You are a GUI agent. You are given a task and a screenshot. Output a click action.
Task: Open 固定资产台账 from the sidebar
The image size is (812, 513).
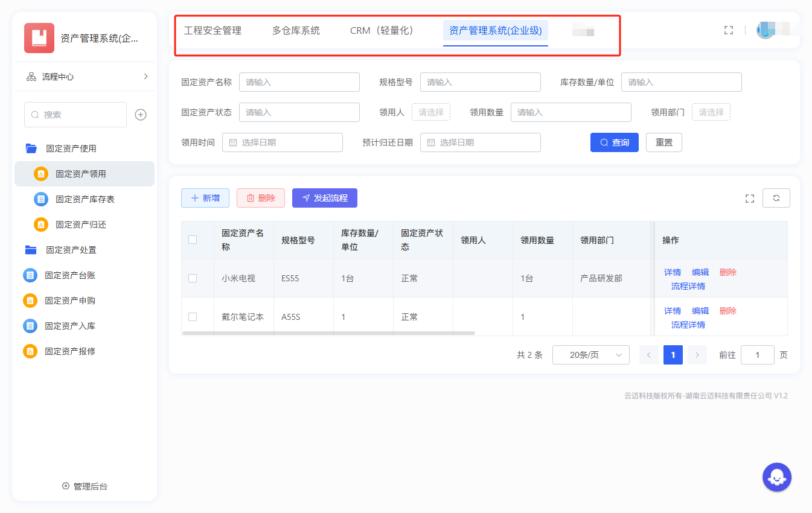click(x=69, y=275)
